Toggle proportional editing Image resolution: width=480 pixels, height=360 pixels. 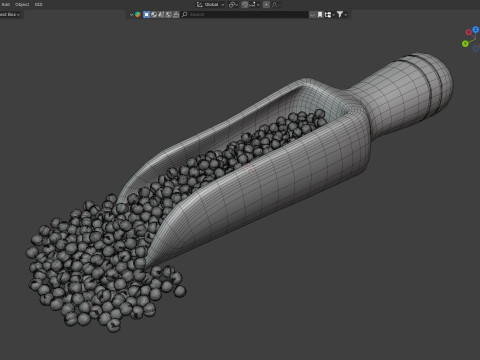pyautogui.click(x=266, y=5)
